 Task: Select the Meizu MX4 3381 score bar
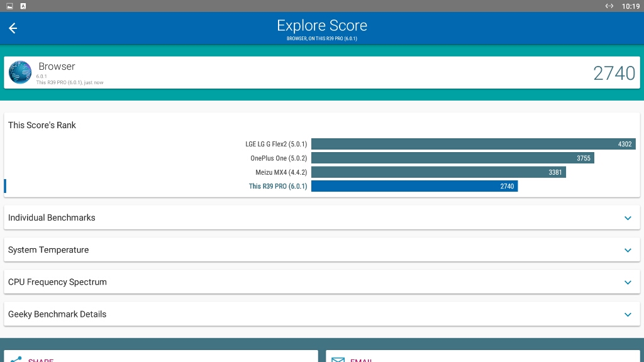click(438, 172)
